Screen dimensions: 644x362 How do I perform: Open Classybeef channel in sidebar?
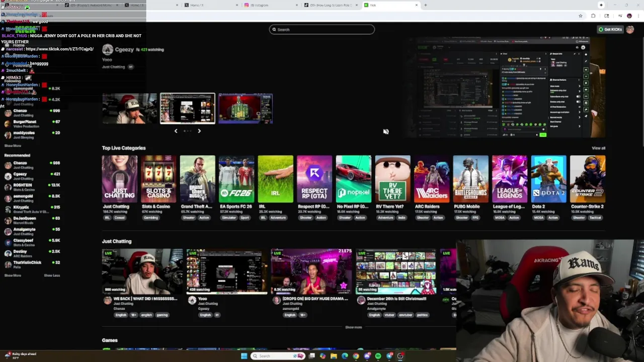32,242
